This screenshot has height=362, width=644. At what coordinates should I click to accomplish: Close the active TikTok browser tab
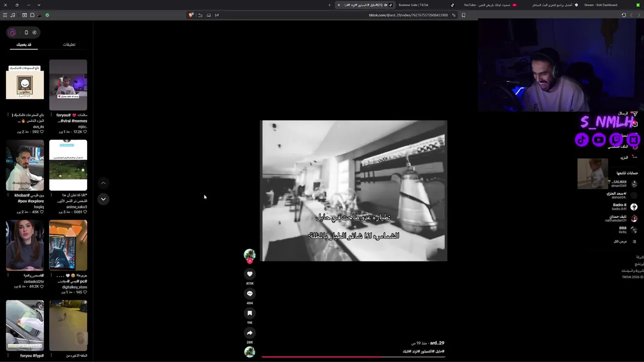tap(339, 5)
